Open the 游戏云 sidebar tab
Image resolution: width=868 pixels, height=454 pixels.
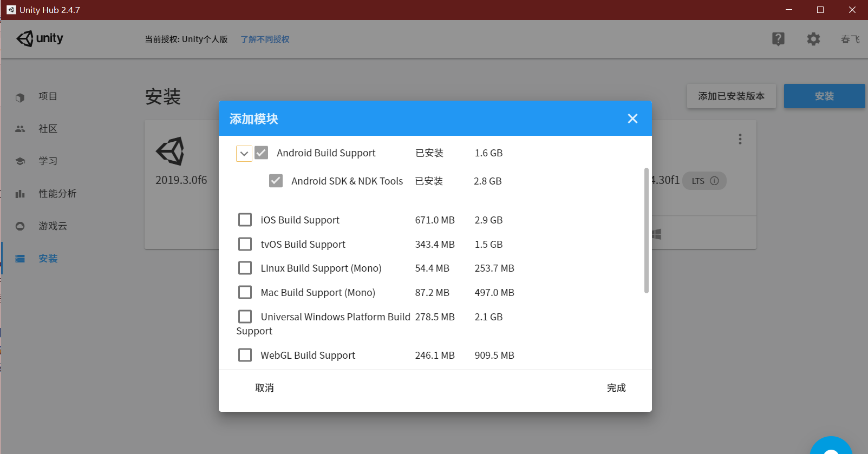click(x=53, y=226)
